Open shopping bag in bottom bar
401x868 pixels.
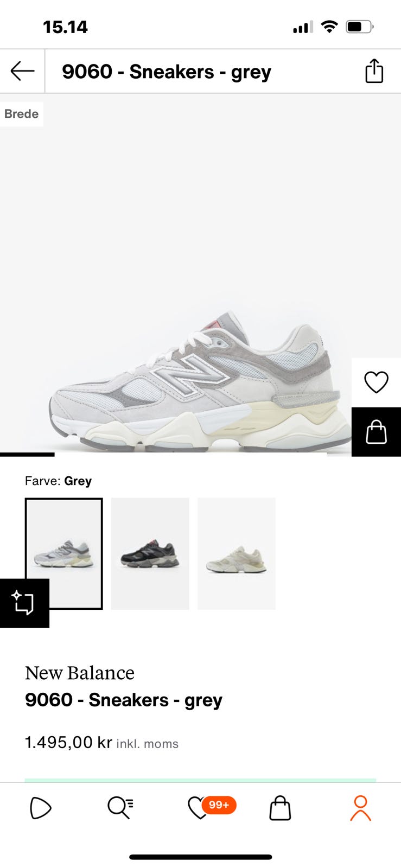coord(280,808)
